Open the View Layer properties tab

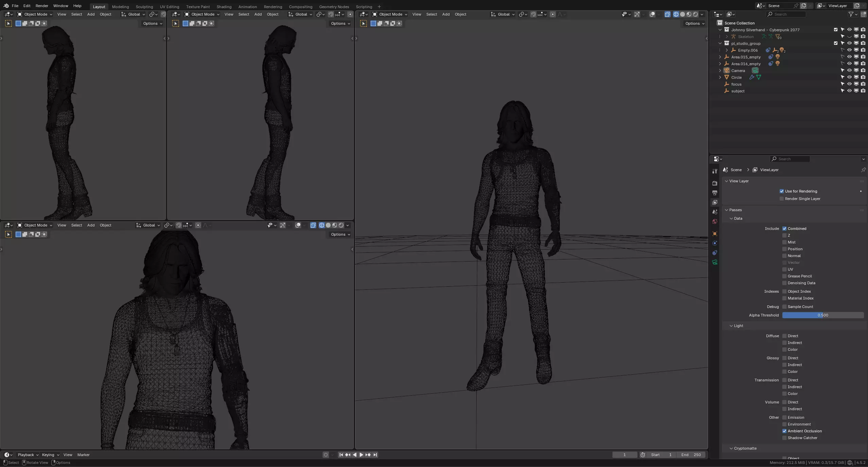coord(715,202)
